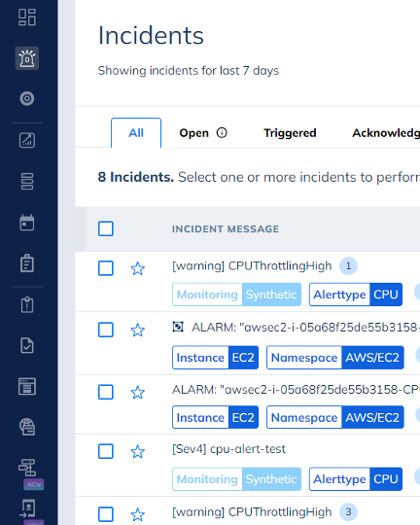The image size is (420, 525).
Task: Check the first awsec2 ALARM incident row
Action: (106, 330)
